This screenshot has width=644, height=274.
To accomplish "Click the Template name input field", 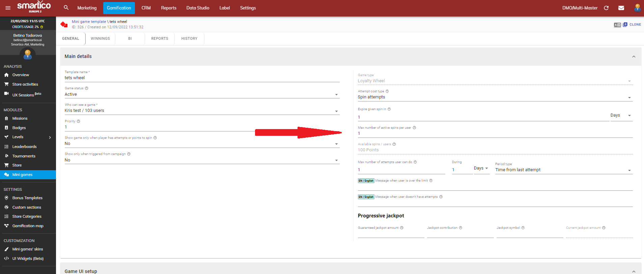I will [x=202, y=78].
